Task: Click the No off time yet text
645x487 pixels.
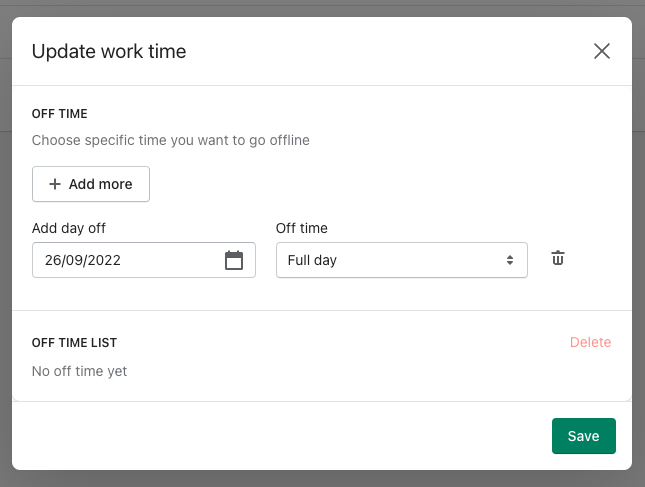Action: tap(79, 371)
